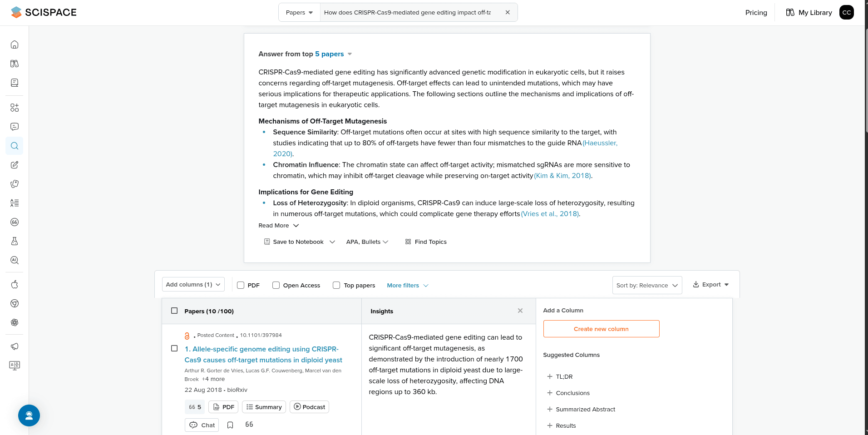Toggle the Open Access checkbox
Image resolution: width=868 pixels, height=435 pixels.
[x=276, y=285]
